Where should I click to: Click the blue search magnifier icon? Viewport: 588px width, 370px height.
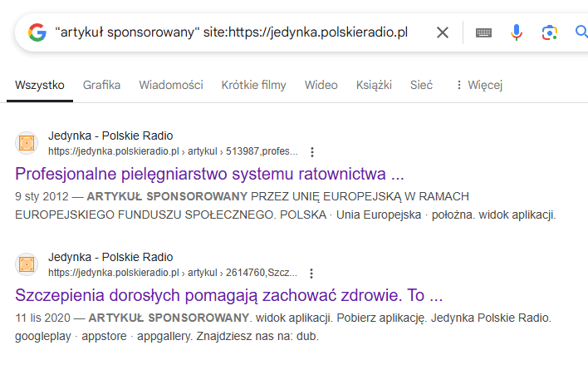click(x=581, y=32)
